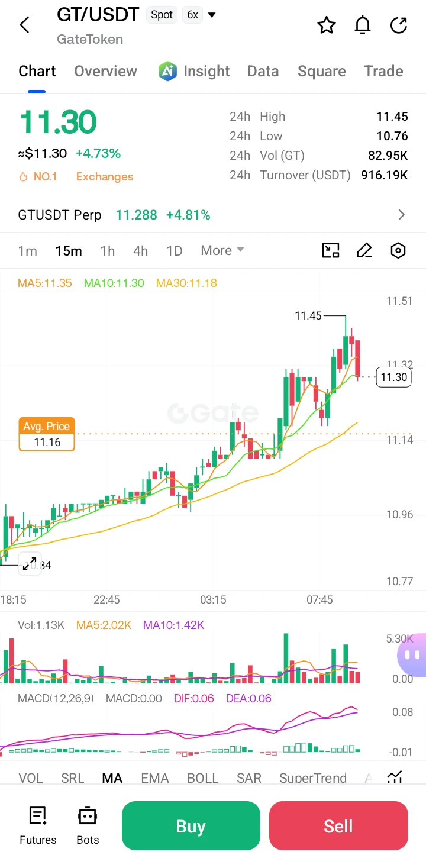Tap the MA5:11.35 legend
This screenshot has width=426, height=868.
45,283
